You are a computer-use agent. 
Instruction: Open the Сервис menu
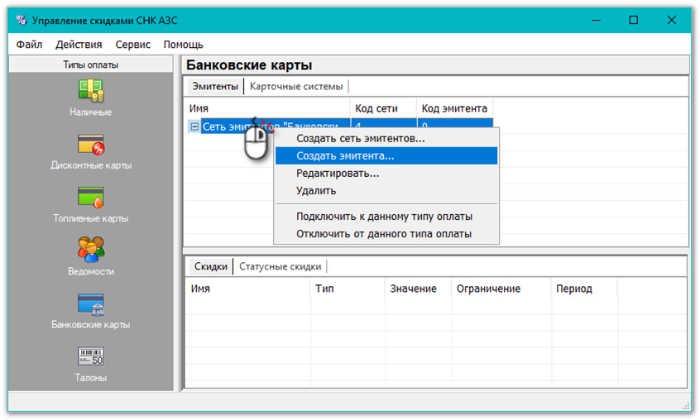click(133, 44)
